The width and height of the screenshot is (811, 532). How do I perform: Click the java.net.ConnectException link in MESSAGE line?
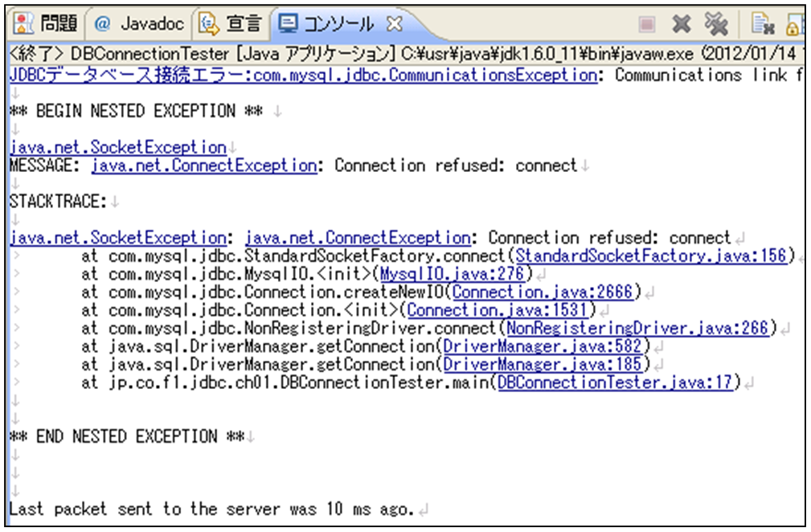click(203, 166)
